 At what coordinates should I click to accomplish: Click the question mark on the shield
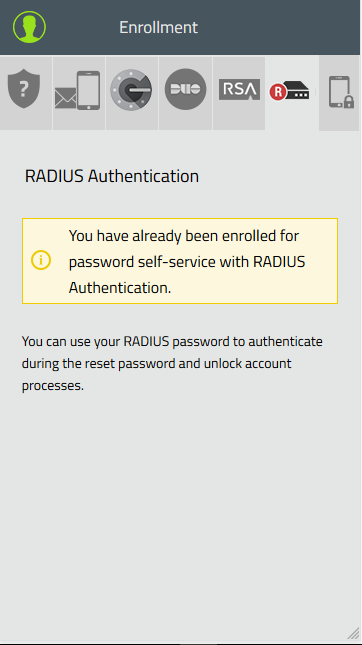click(x=24, y=88)
